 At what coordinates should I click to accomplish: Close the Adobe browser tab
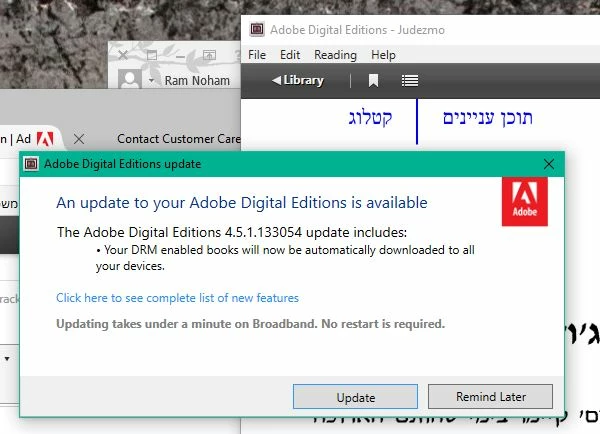[79, 139]
